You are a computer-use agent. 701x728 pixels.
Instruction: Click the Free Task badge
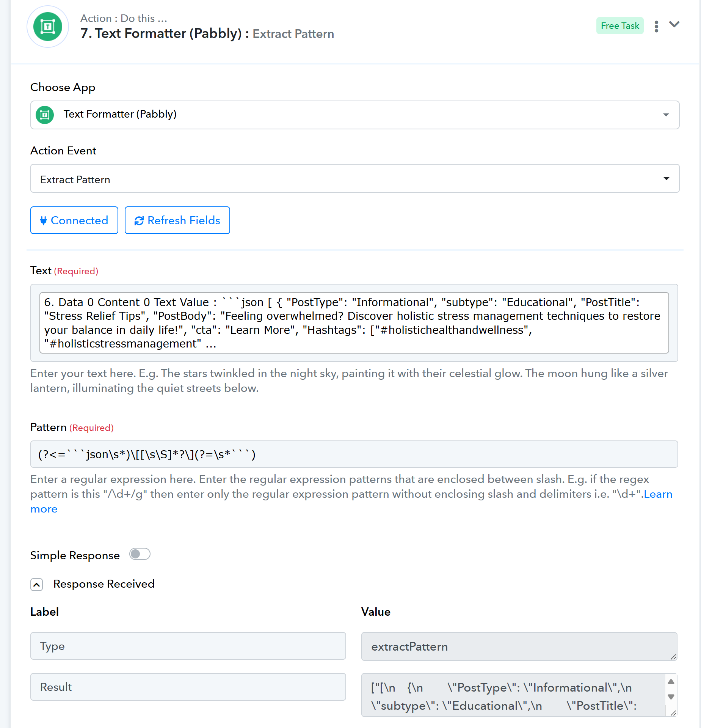pyautogui.click(x=620, y=26)
